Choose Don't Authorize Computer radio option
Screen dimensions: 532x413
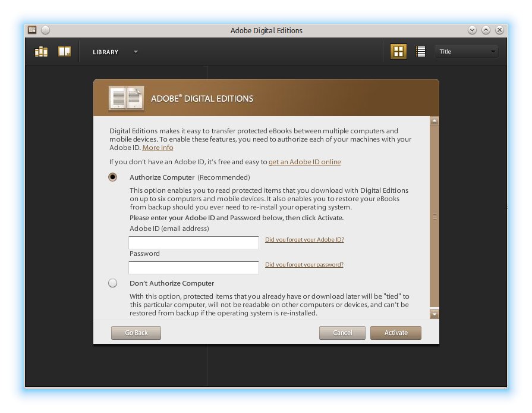[113, 283]
